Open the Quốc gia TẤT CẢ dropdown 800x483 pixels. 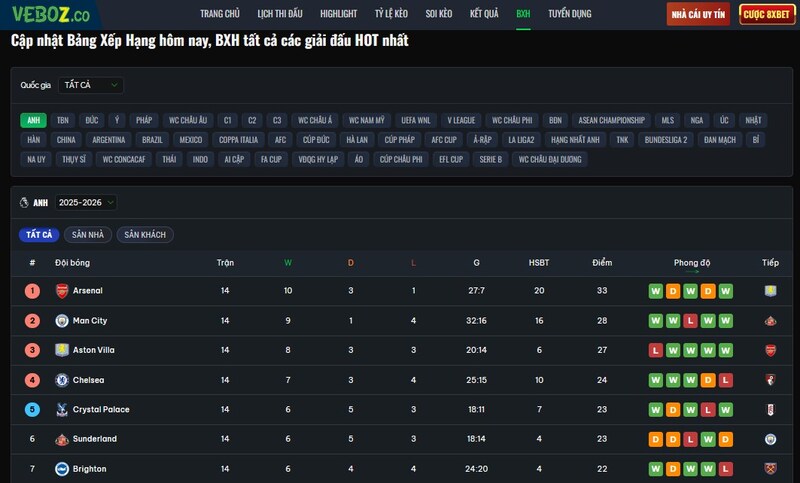point(90,86)
